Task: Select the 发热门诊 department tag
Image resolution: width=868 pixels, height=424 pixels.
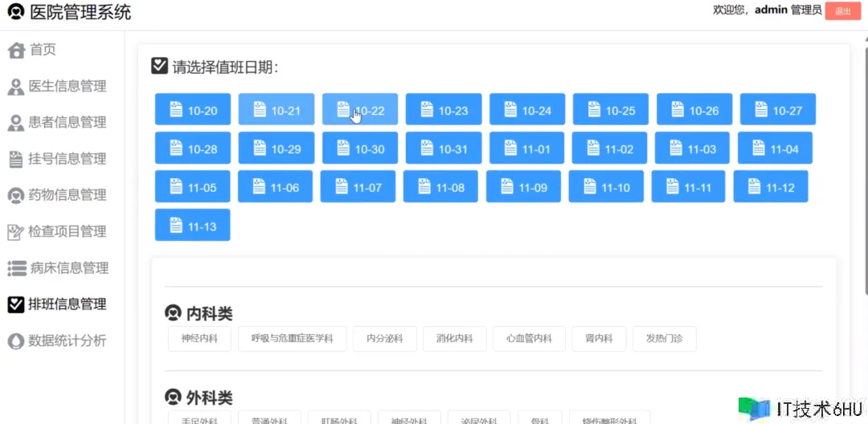Action: (x=664, y=339)
